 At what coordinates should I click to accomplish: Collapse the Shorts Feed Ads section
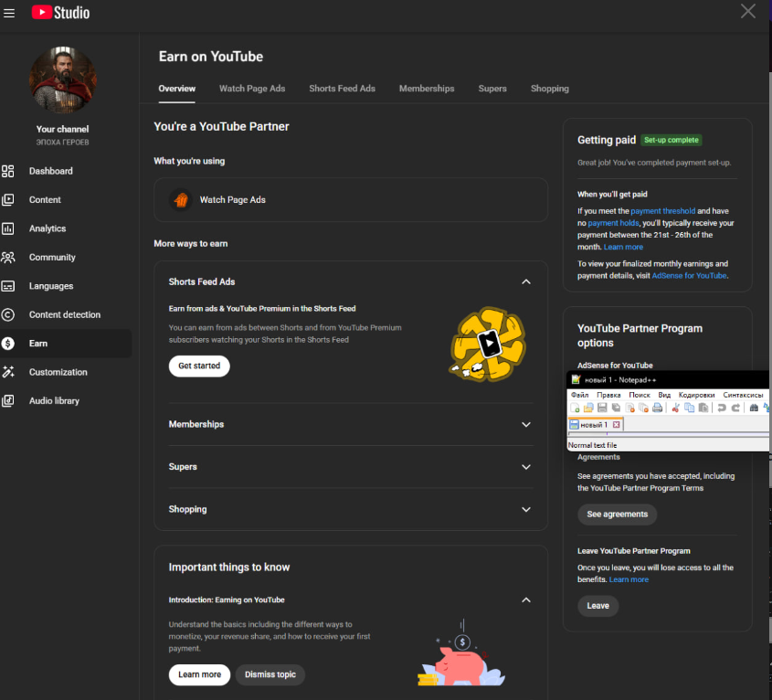pyautogui.click(x=526, y=281)
